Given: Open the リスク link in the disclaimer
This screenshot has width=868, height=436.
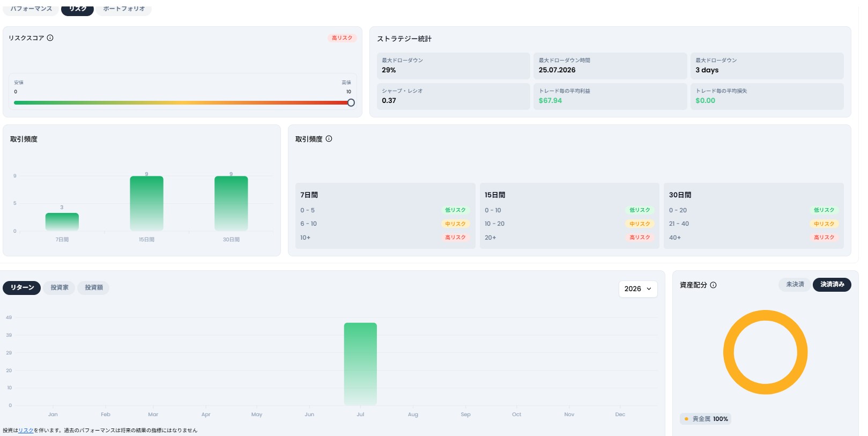Looking at the screenshot, I should click(x=26, y=430).
